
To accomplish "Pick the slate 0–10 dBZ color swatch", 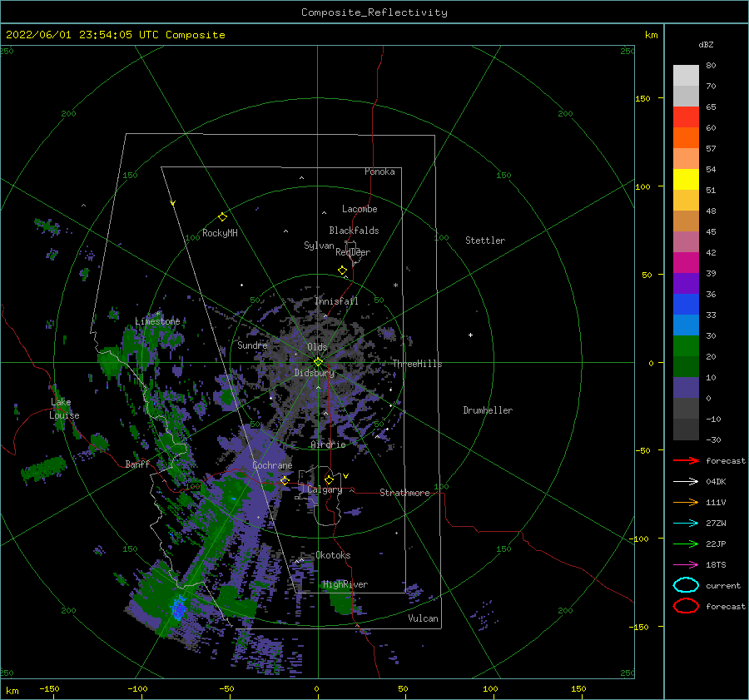I will 686,388.
